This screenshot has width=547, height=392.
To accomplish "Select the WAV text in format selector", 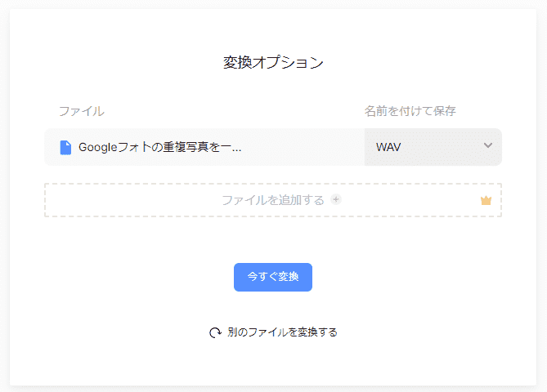I will [x=388, y=148].
